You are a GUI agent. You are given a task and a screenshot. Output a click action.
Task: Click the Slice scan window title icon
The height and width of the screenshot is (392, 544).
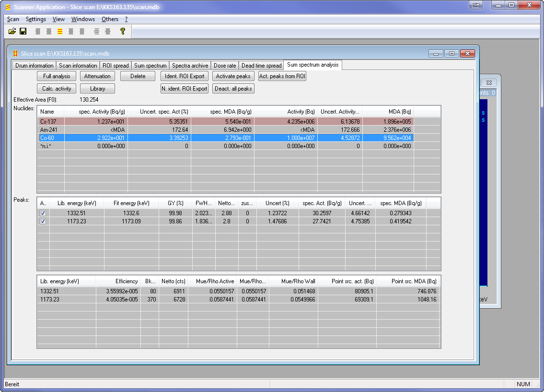pos(15,53)
